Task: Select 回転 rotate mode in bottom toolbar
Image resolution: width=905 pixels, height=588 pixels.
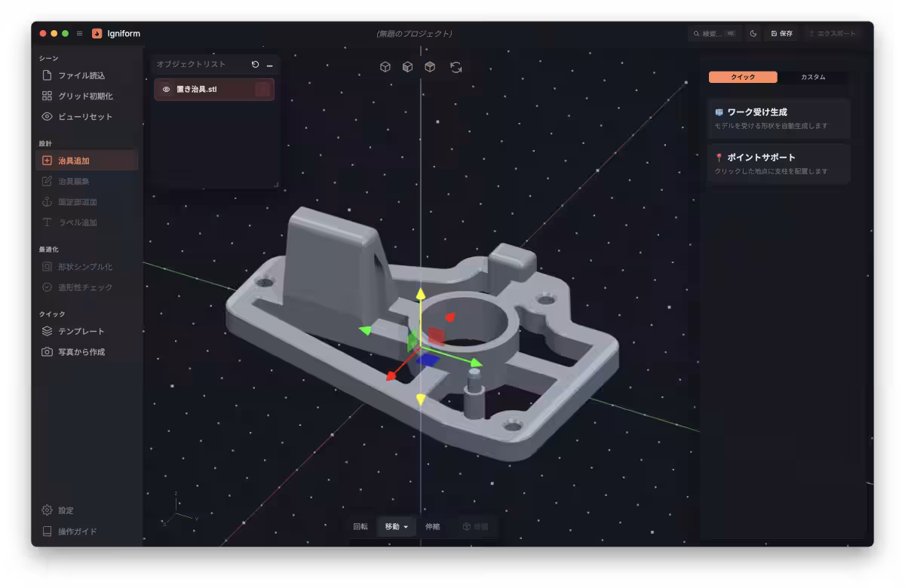Action: (360, 526)
